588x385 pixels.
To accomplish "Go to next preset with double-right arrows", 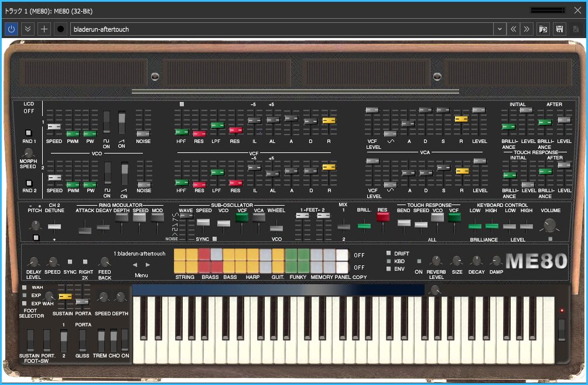I will click(527, 29).
